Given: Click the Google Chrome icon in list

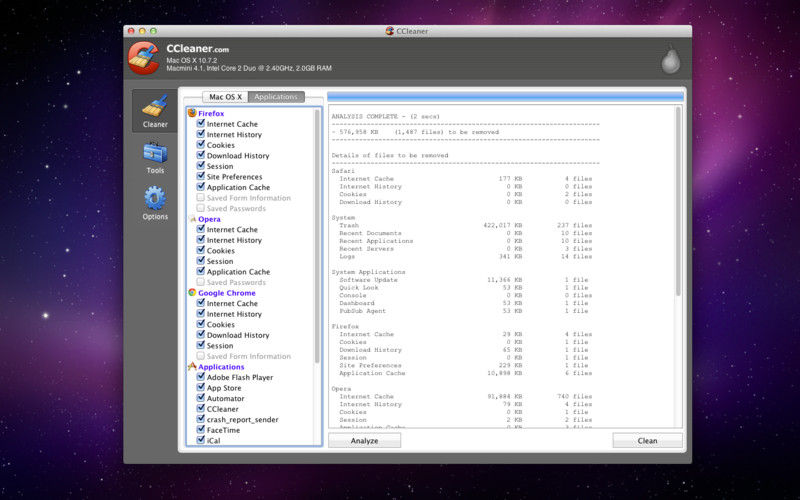Looking at the screenshot, I should point(192,293).
